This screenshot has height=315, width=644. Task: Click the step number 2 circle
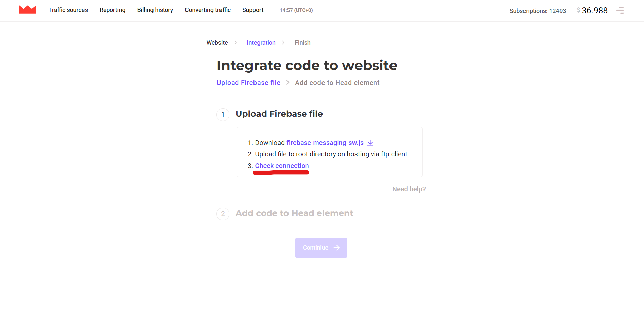[223, 214]
